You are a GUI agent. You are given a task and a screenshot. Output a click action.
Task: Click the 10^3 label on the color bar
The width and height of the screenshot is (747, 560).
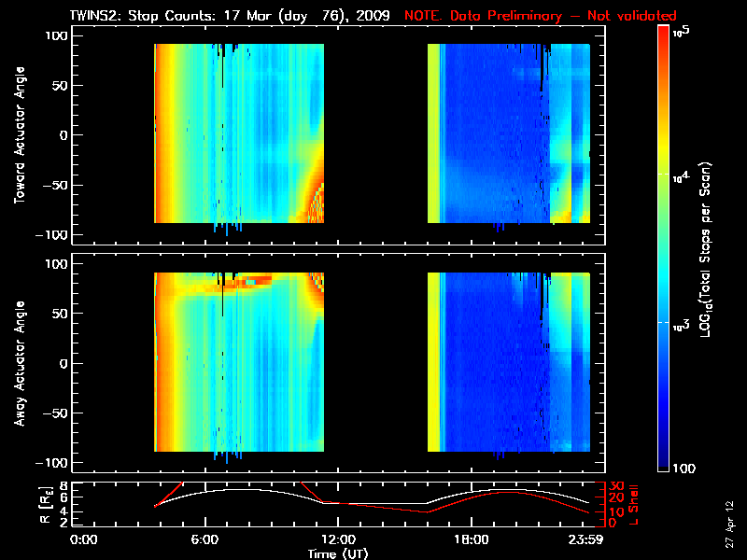pos(682,326)
